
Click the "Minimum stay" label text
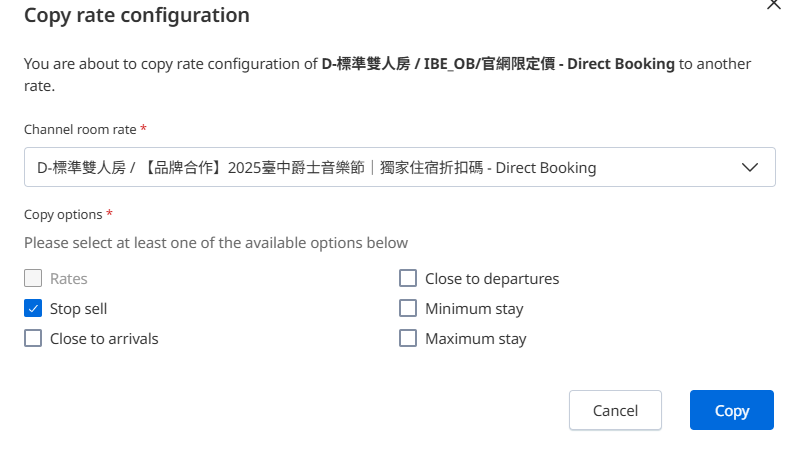[x=474, y=309]
